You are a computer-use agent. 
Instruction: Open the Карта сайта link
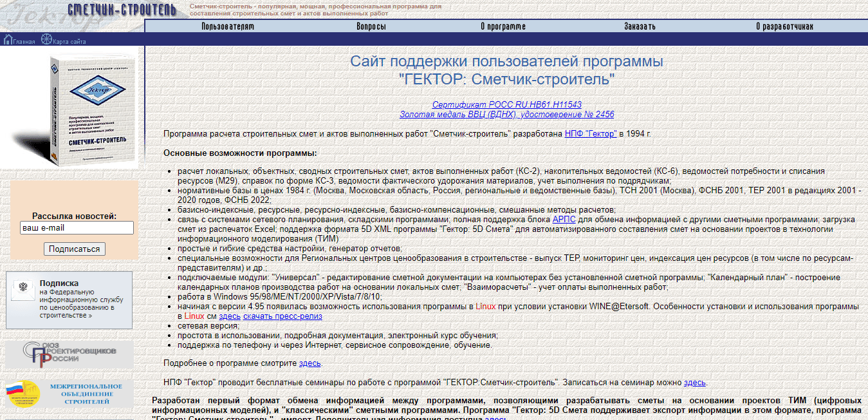pos(69,42)
